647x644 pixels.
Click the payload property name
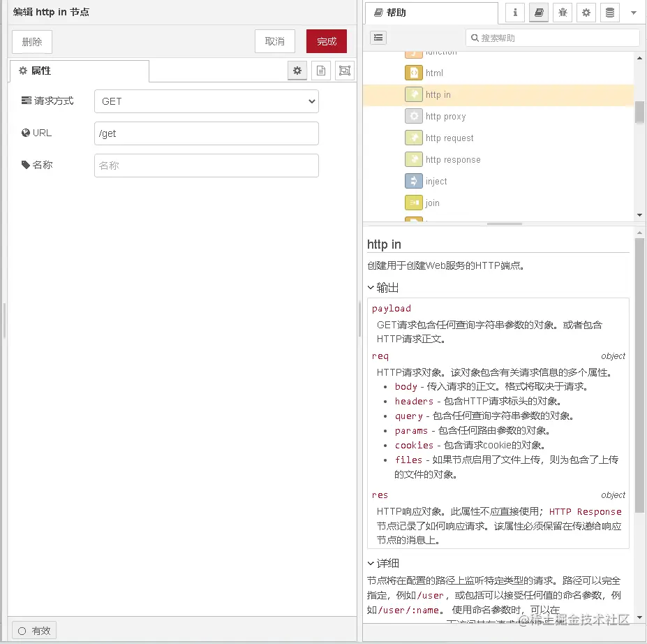pos(391,309)
